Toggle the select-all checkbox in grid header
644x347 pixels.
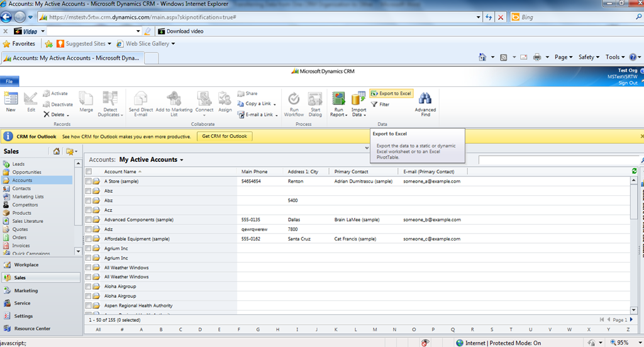89,171
